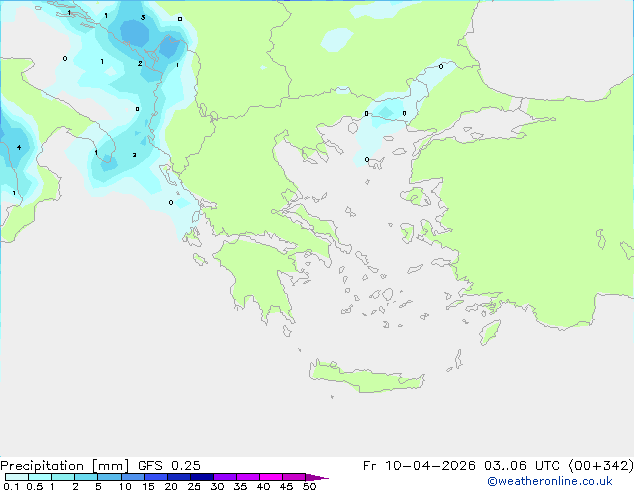Click the 'Precipitation [mm]' title text
The image size is (634, 490).
65,466
